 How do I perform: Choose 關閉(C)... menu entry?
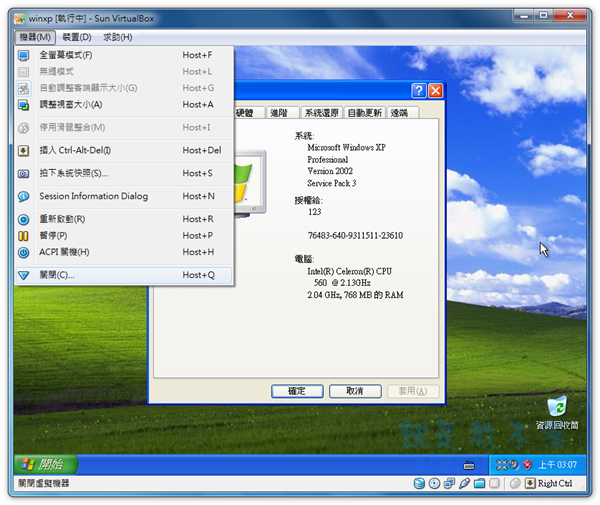coord(124,275)
